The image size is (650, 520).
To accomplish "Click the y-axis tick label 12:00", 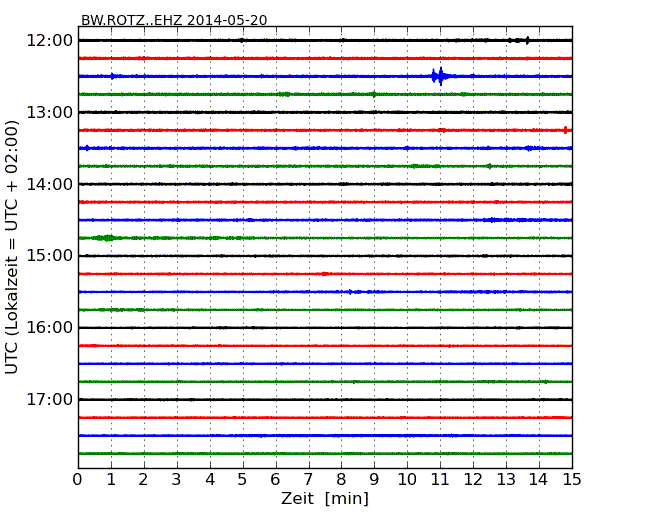I will [x=50, y=41].
